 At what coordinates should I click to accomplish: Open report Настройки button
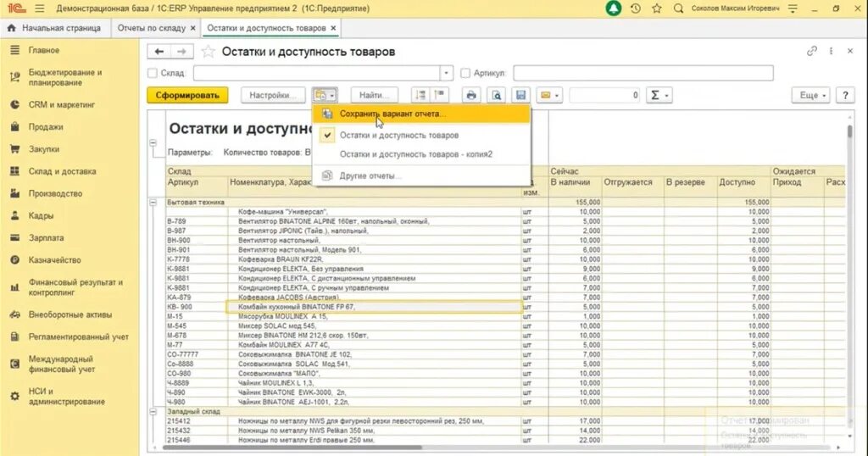point(272,95)
